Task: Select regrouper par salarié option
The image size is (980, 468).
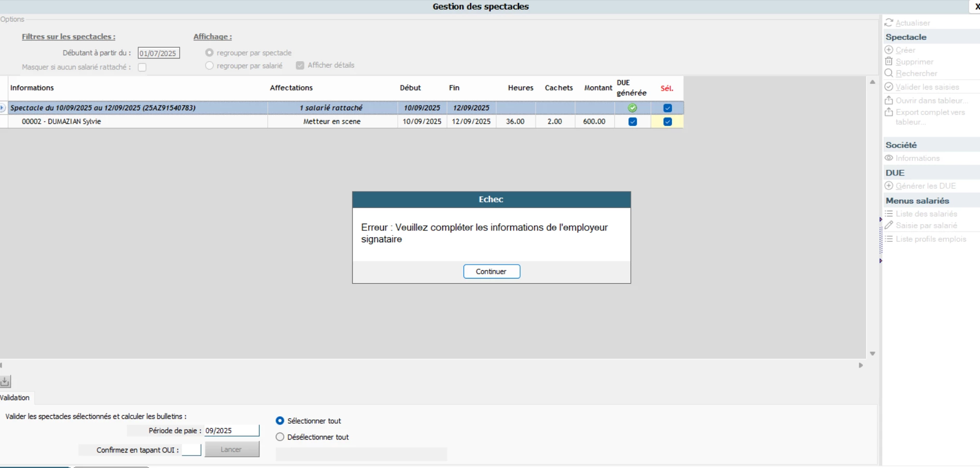Action: tap(209, 66)
